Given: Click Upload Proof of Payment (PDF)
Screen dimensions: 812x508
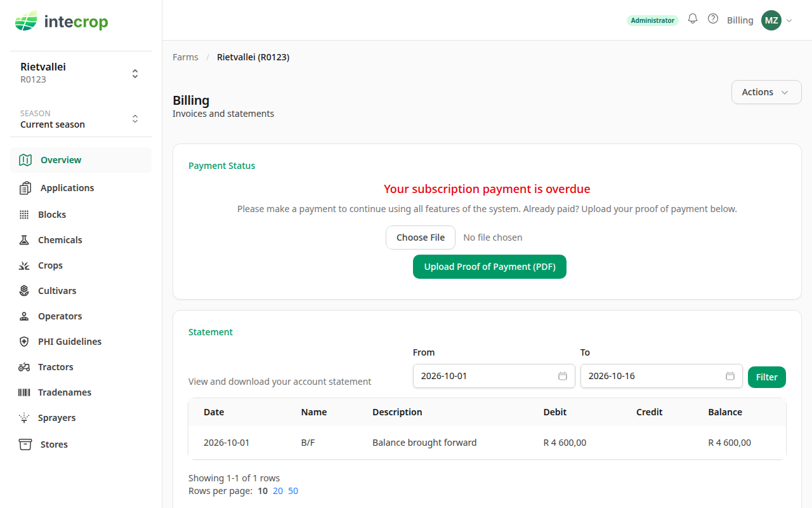Looking at the screenshot, I should pos(490,267).
